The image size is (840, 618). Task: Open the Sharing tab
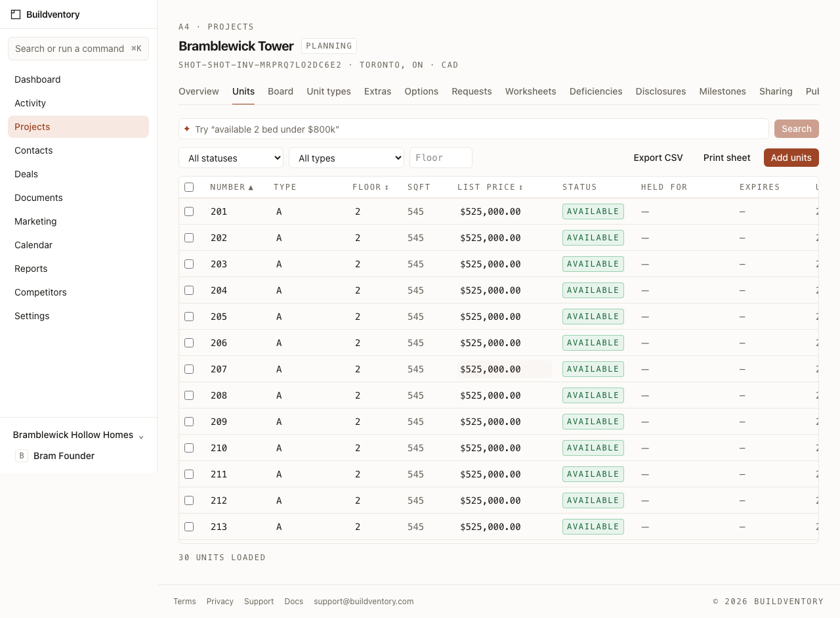coord(776,91)
